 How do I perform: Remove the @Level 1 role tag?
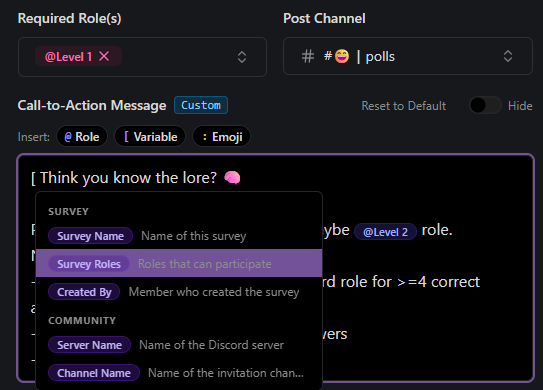pyautogui.click(x=104, y=56)
